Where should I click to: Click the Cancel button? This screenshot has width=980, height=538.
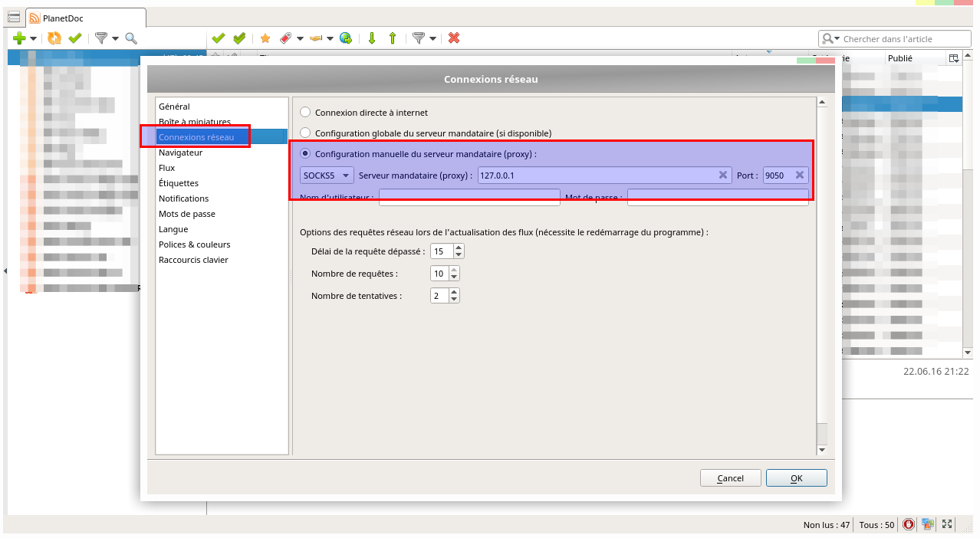click(731, 478)
